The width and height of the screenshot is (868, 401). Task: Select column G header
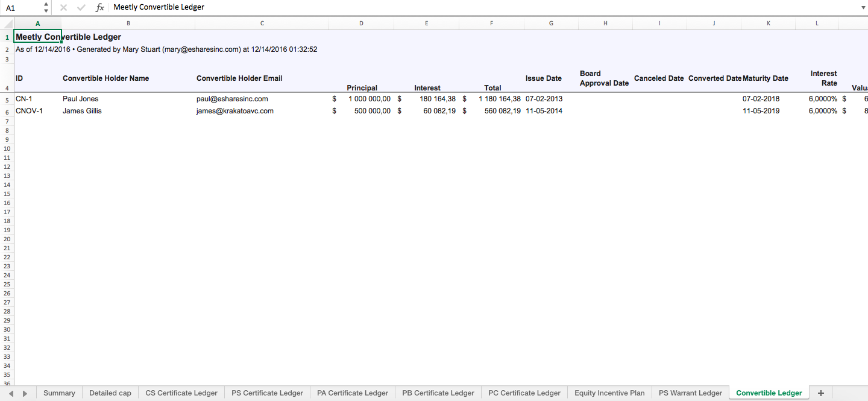[551, 24]
